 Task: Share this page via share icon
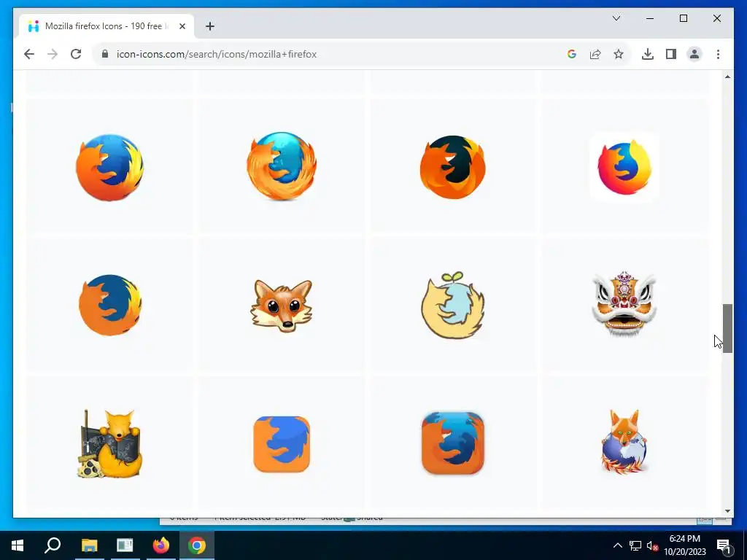pyautogui.click(x=595, y=54)
